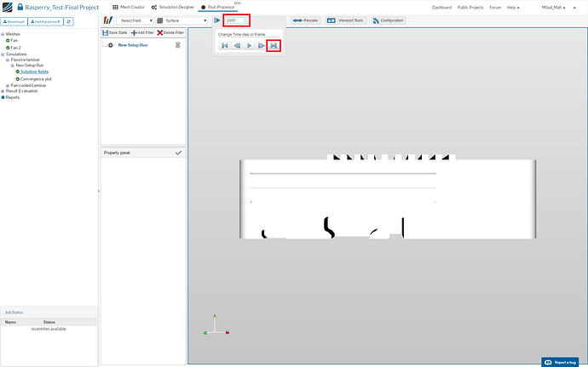Viewport: 588px width, 367px height.
Task: Select the New-Setup-Run pipeline item
Action: [133, 45]
